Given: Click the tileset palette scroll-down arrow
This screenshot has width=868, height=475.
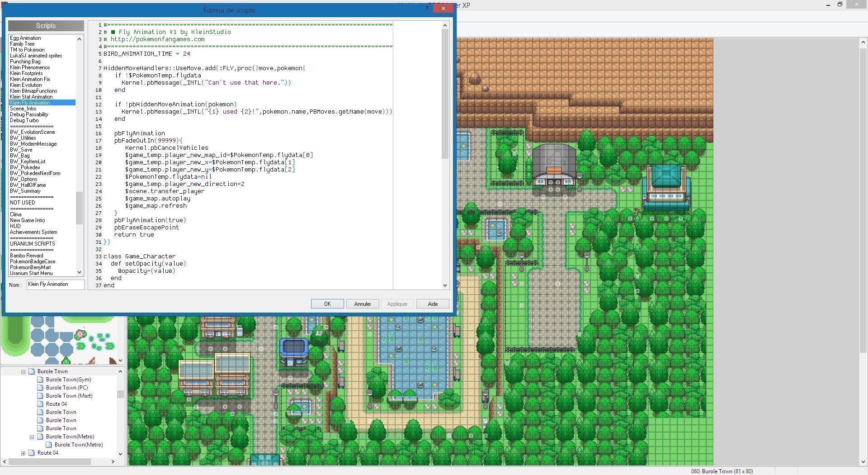Looking at the screenshot, I should pyautogui.click(x=120, y=360).
